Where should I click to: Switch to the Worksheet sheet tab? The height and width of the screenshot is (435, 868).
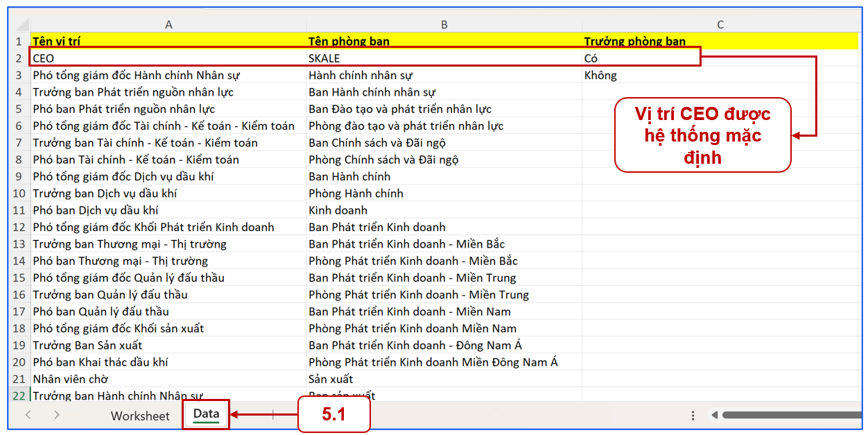pos(140,416)
